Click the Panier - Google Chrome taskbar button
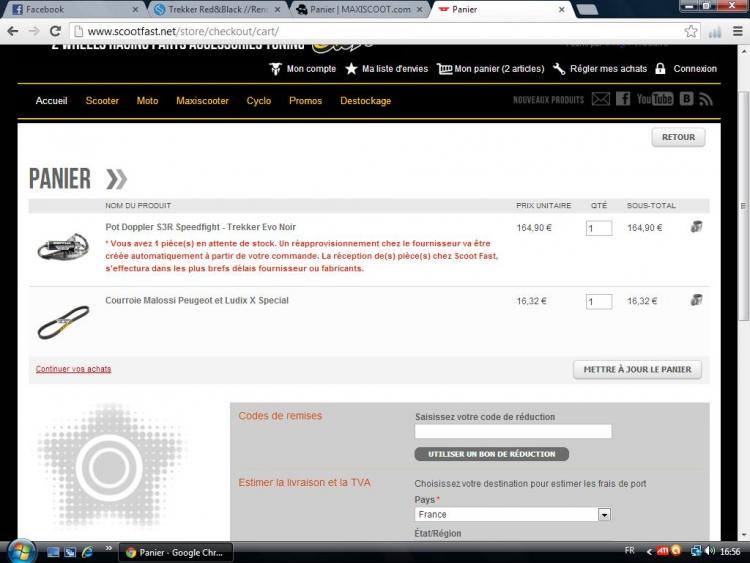 (x=176, y=552)
